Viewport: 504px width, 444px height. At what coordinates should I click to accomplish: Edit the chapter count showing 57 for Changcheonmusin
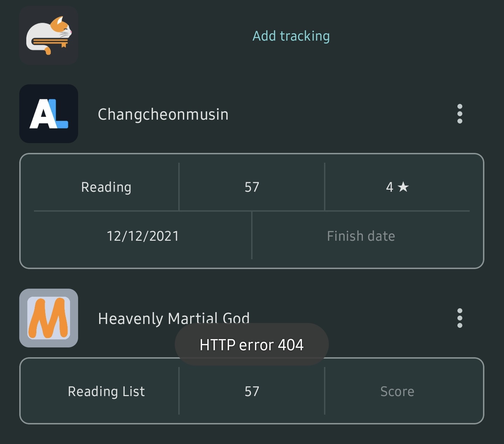point(251,187)
